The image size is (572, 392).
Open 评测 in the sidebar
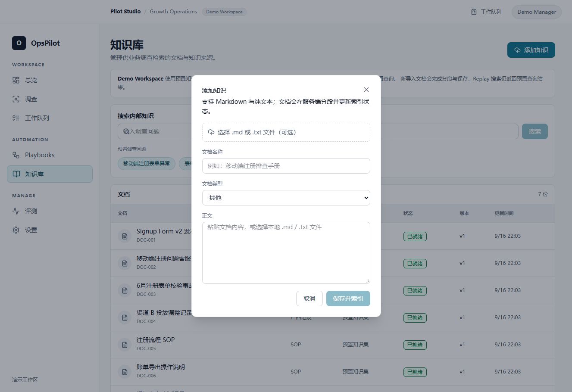tap(50, 211)
